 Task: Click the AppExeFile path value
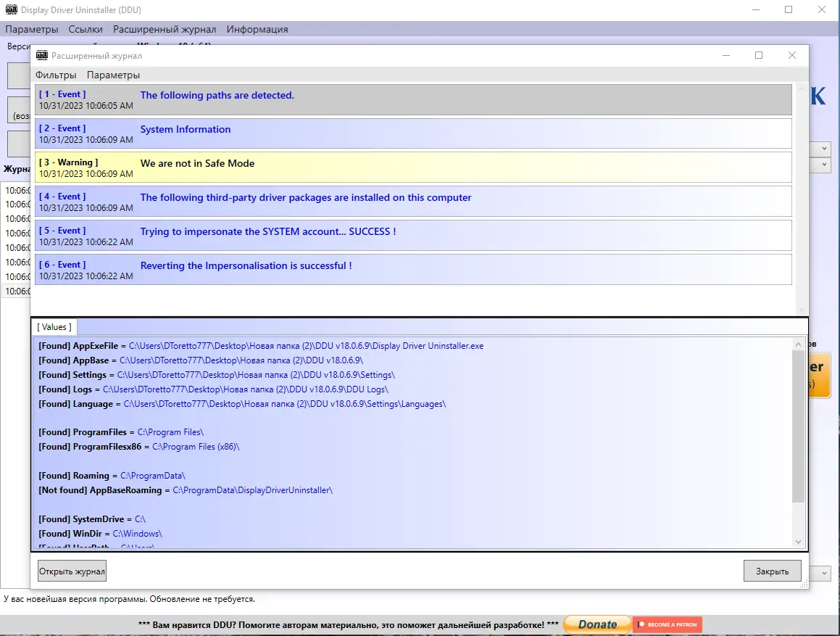(x=306, y=346)
